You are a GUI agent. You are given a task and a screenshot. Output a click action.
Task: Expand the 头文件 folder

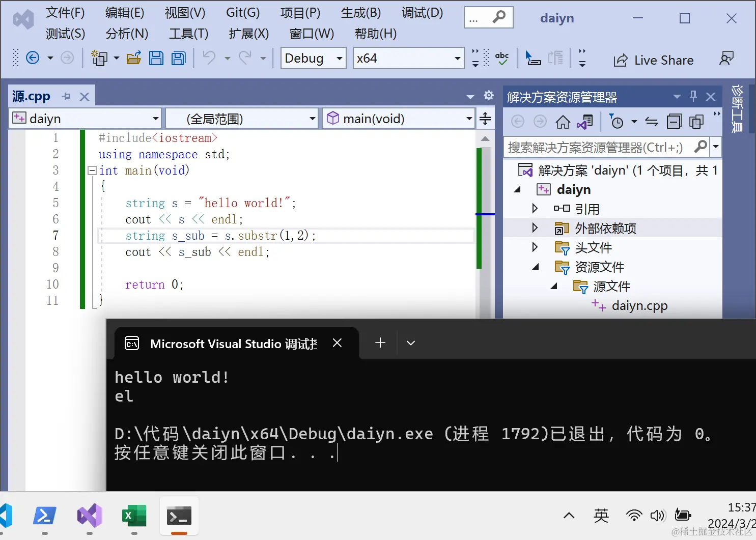point(535,247)
